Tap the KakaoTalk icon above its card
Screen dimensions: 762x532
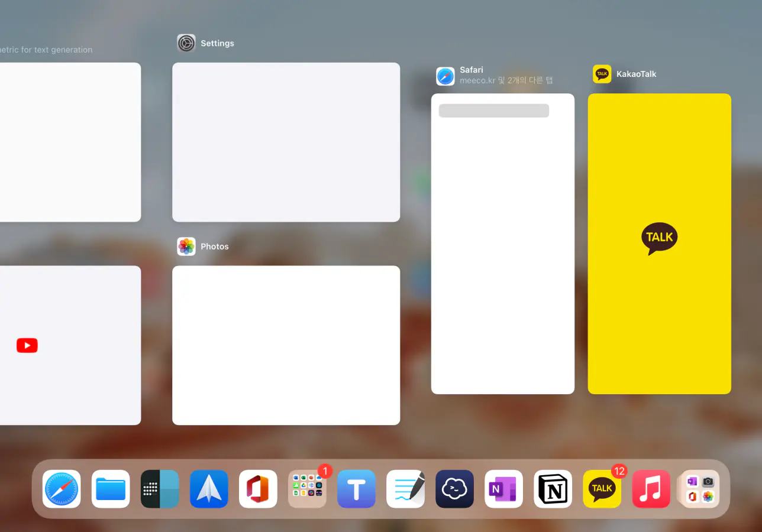point(602,74)
